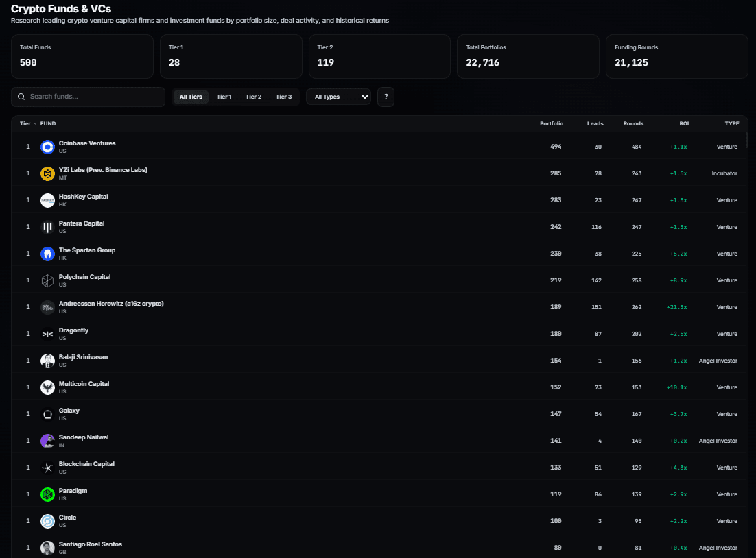Click Sandeep Nailwal's avatar

coord(47,441)
